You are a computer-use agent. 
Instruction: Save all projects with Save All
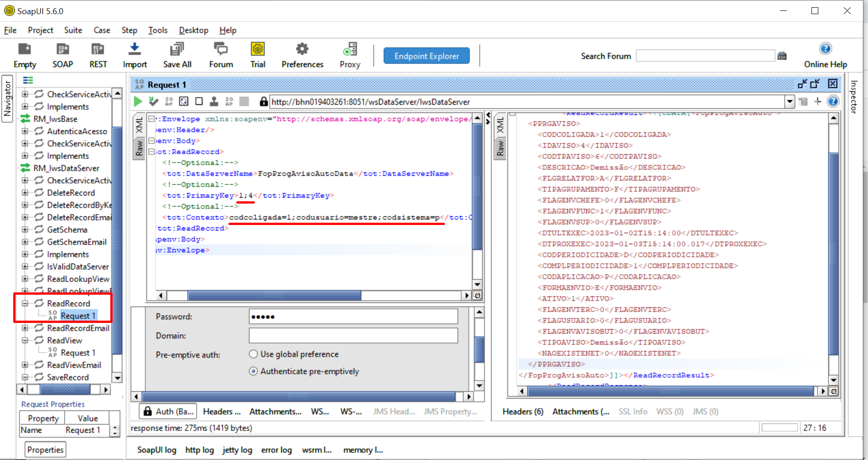177,55
